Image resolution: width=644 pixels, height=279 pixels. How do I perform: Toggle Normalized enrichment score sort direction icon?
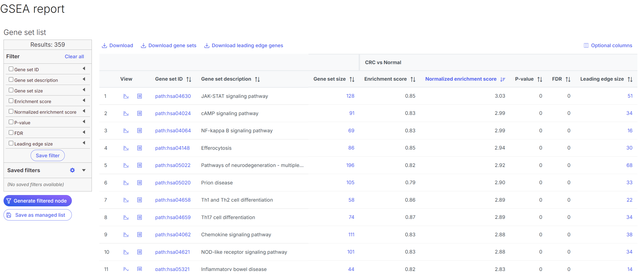pos(503,79)
